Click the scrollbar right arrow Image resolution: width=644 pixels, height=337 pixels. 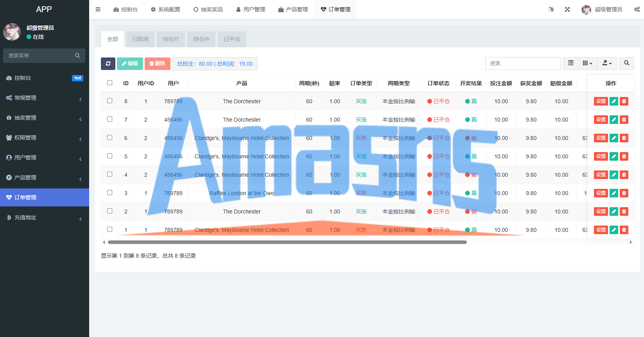[x=631, y=242]
